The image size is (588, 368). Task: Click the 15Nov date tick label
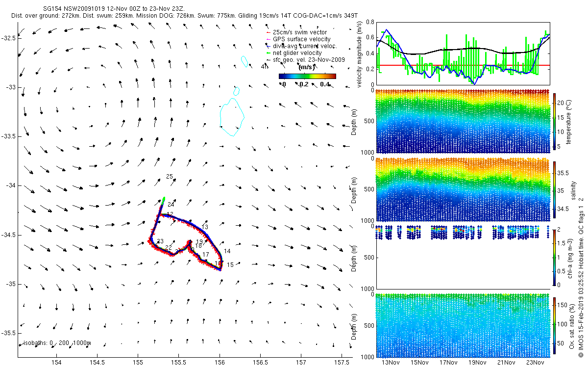pos(420,362)
